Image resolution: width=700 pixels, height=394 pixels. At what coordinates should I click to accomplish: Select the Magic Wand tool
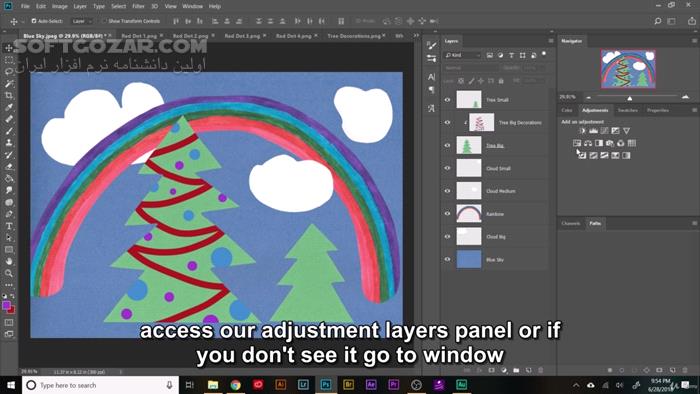[x=9, y=83]
